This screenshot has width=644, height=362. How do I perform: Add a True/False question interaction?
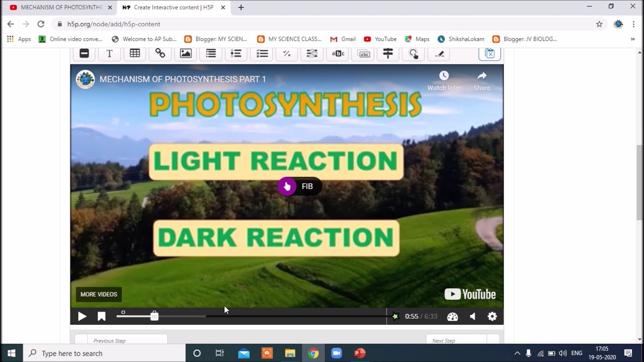point(287,53)
